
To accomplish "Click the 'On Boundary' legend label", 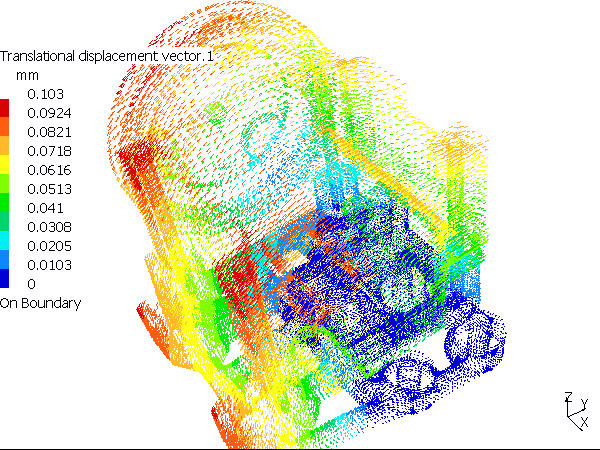I will pyautogui.click(x=41, y=303).
